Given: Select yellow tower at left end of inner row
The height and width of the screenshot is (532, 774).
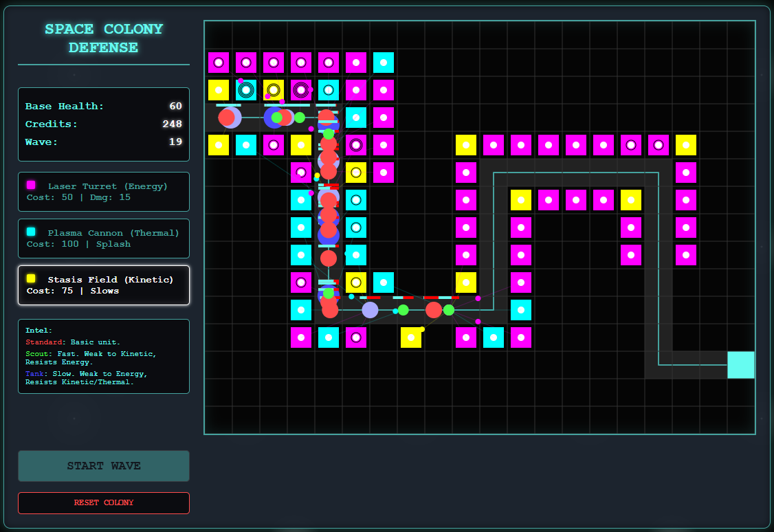Looking at the screenshot, I should [521, 201].
